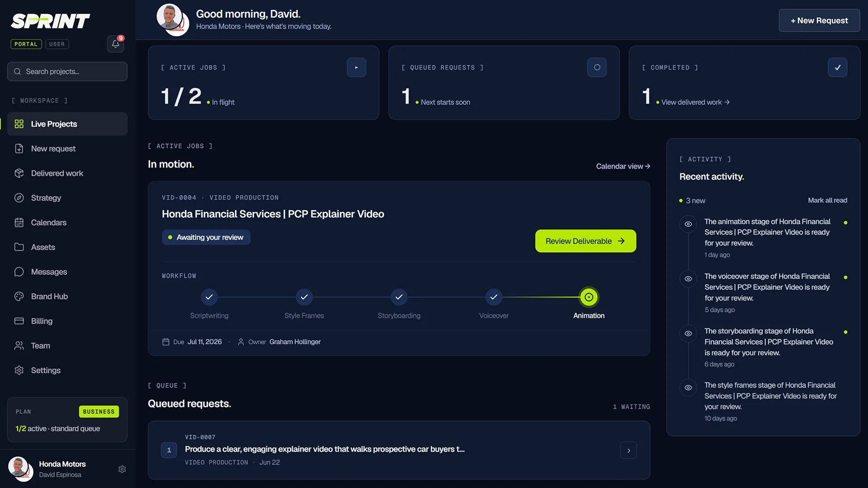Click the Voiceover workflow step checkmark
This screenshot has width=868, height=488.
[494, 297]
